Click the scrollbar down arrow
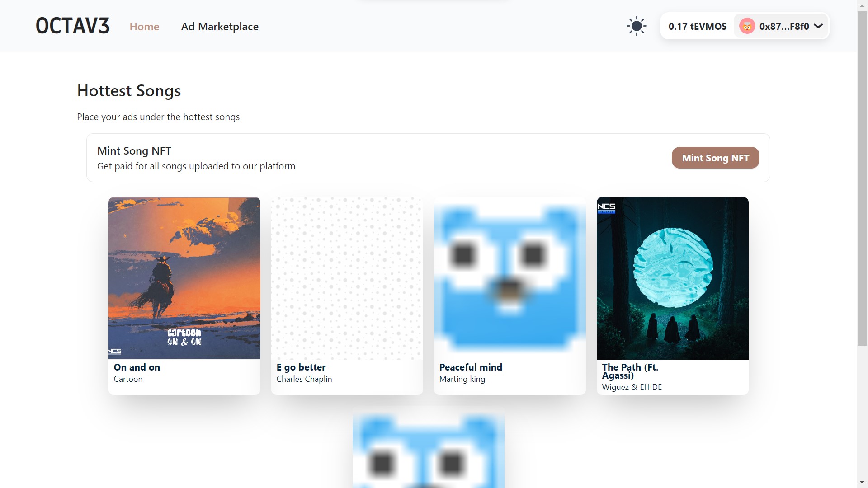The image size is (868, 488). (x=862, y=482)
